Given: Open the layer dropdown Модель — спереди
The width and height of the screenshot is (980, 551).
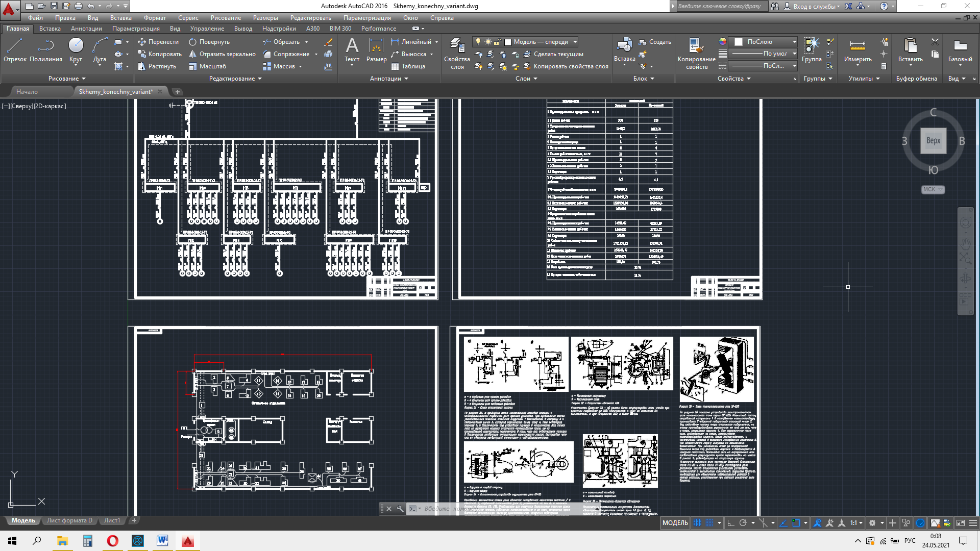Looking at the screenshot, I should click(x=526, y=42).
